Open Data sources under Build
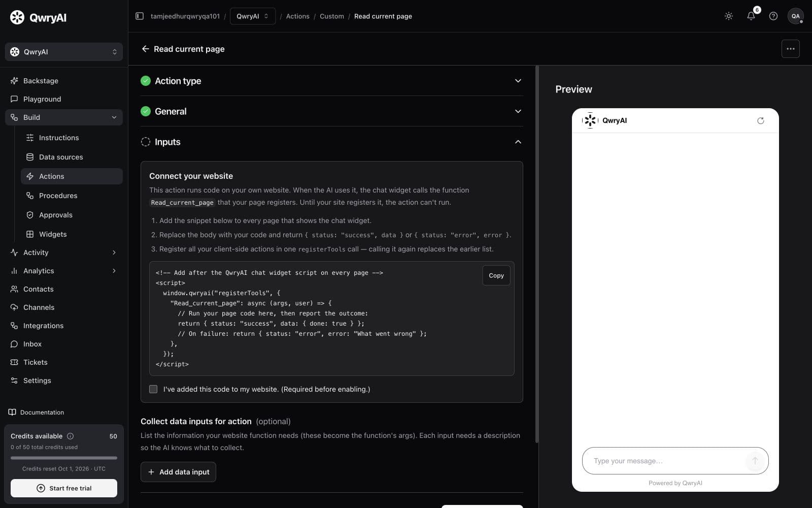This screenshot has height=508, width=812. click(x=72, y=157)
